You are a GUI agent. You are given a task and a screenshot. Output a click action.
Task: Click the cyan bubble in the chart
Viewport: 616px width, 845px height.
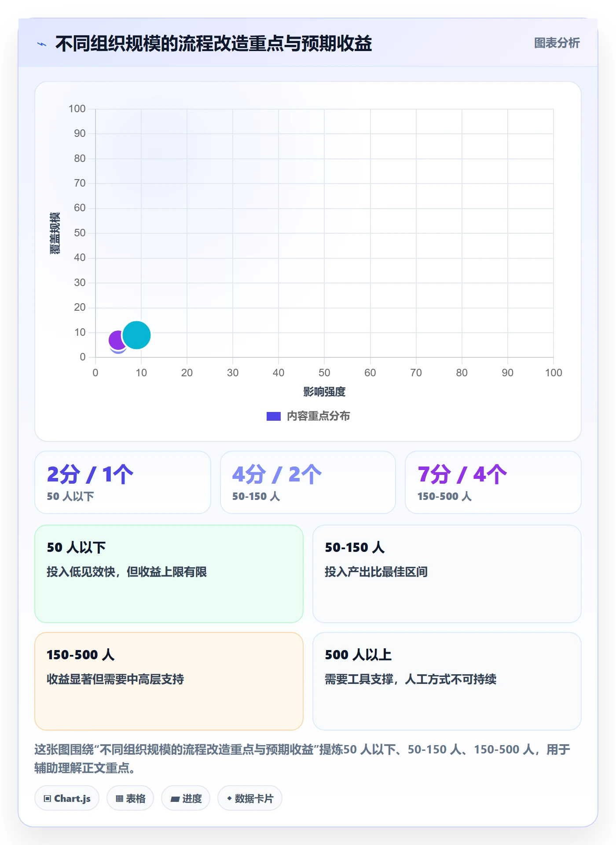[136, 335]
